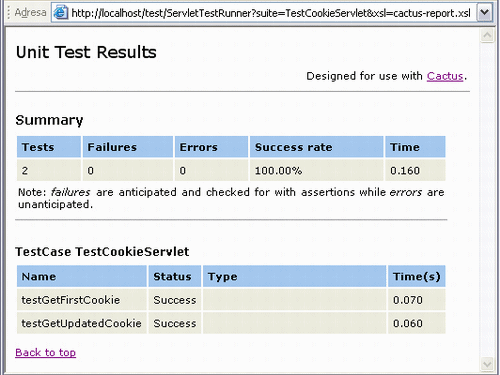Select the Time(s) column header
The height and width of the screenshot is (375, 500).
pyautogui.click(x=417, y=276)
